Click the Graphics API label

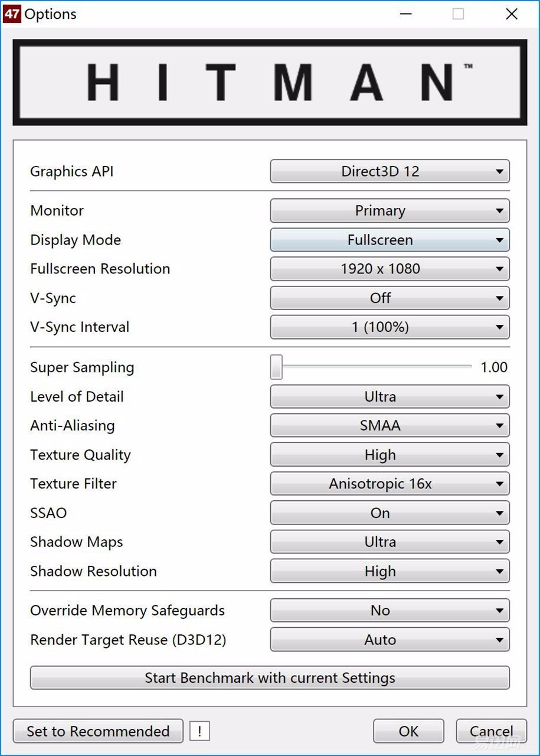coord(72,172)
